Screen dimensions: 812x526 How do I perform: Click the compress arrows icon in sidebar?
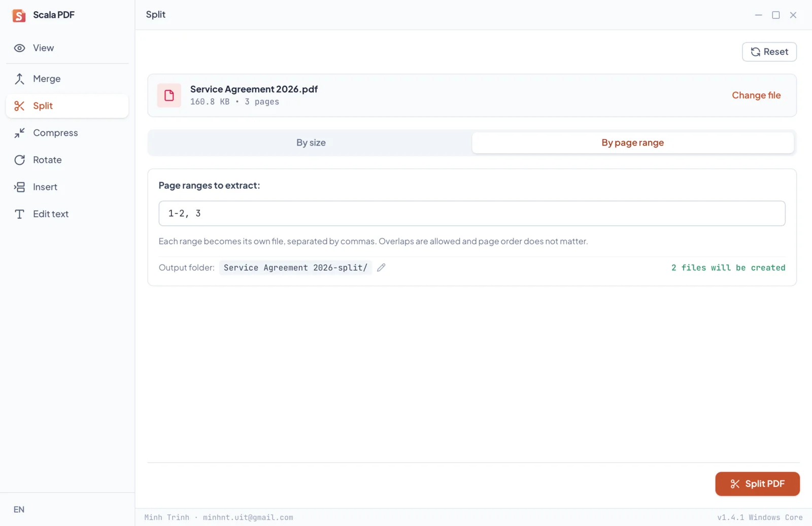pyautogui.click(x=19, y=133)
